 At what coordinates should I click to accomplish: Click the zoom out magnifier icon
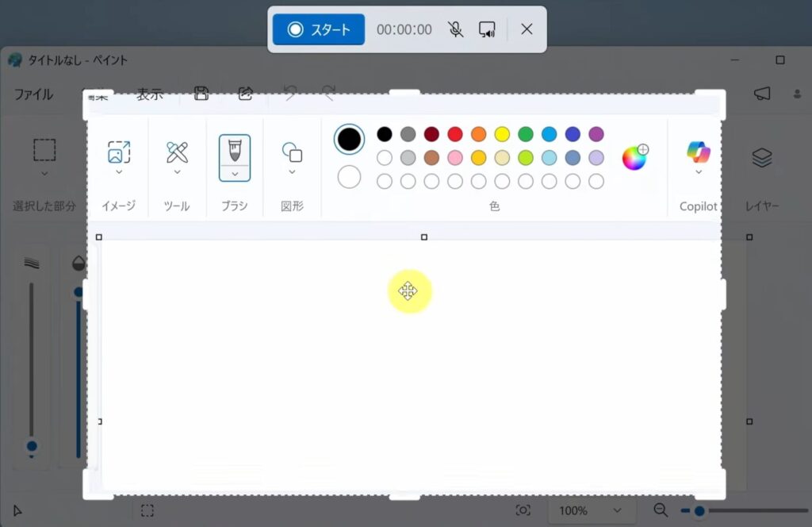click(x=661, y=510)
